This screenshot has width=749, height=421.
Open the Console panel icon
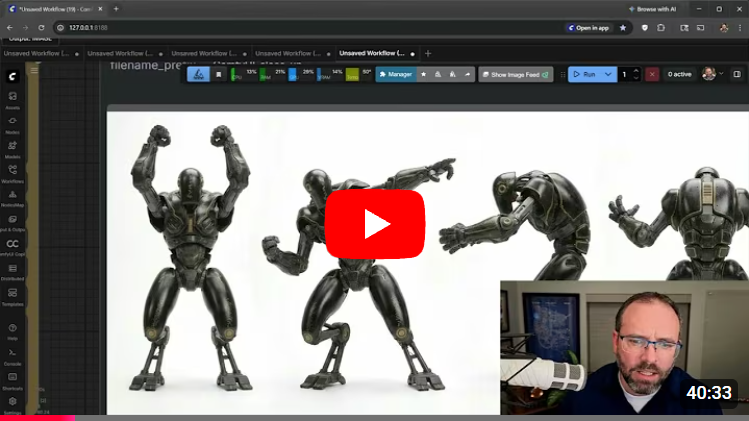(13, 355)
